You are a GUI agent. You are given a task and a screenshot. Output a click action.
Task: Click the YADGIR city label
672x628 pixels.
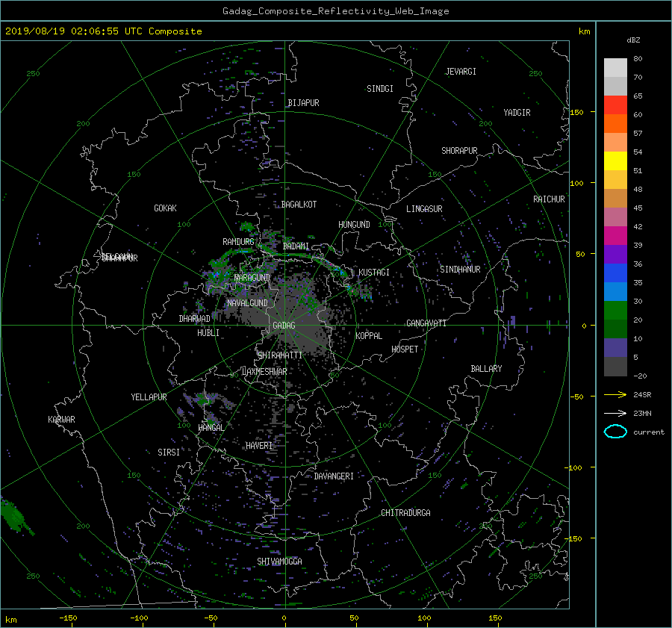coord(517,113)
